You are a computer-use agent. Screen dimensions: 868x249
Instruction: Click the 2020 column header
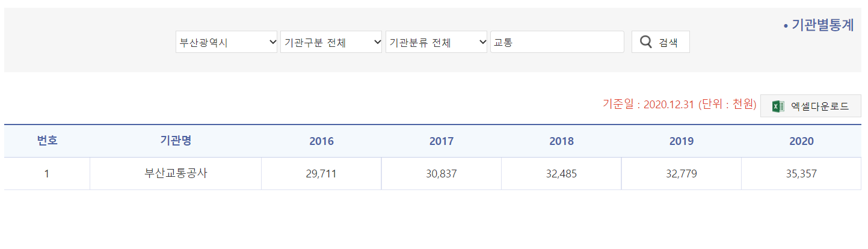coord(801,141)
